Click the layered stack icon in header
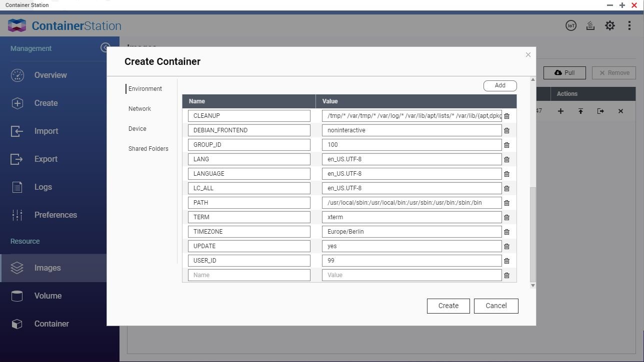 point(590,25)
